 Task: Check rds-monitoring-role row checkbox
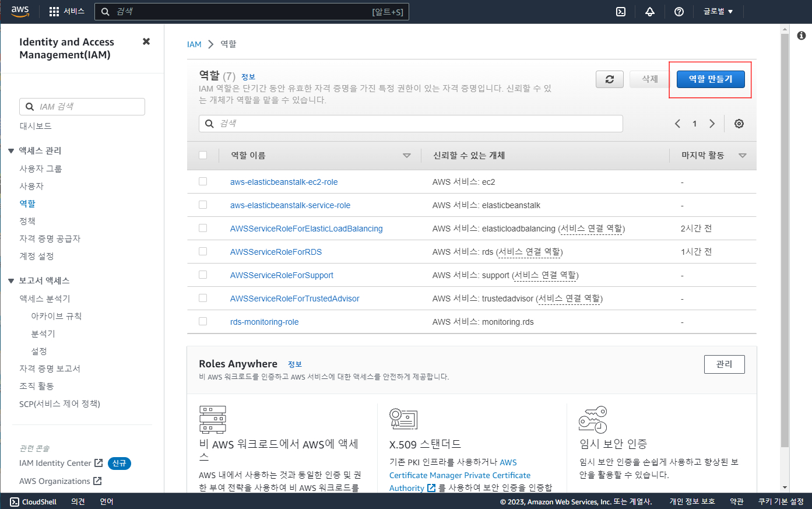203,321
